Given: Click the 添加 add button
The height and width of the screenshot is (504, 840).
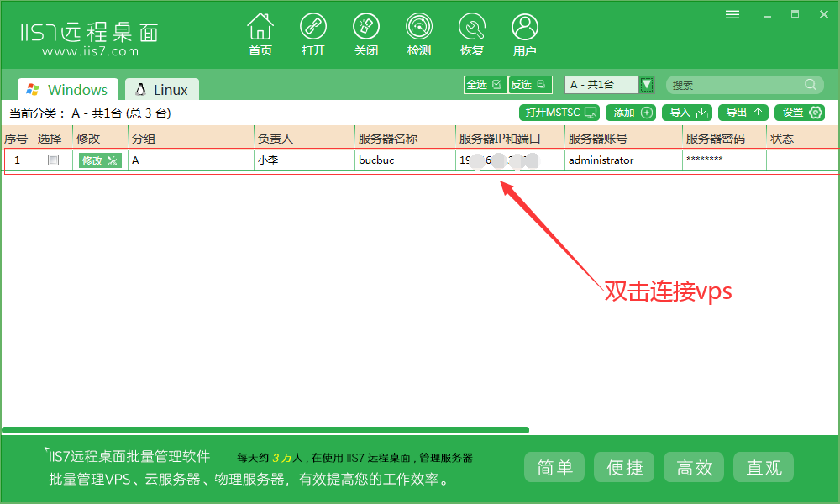Looking at the screenshot, I should [x=631, y=113].
